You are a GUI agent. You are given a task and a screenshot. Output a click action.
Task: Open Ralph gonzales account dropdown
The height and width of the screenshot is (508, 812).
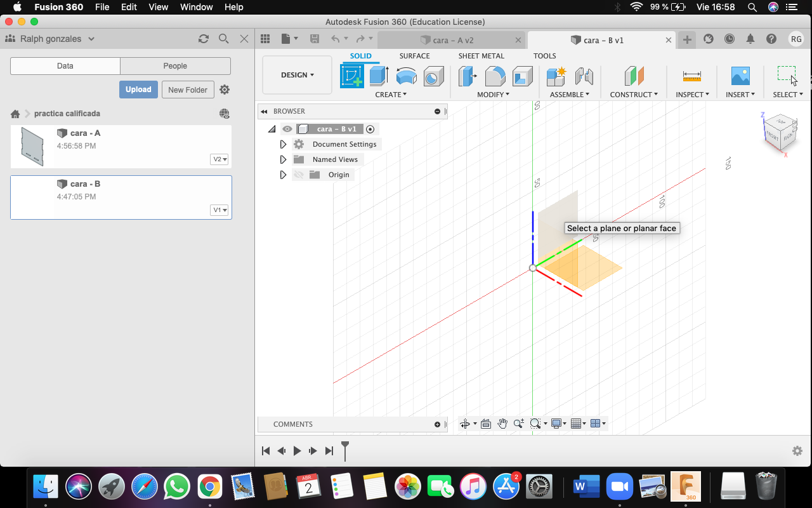(50, 39)
